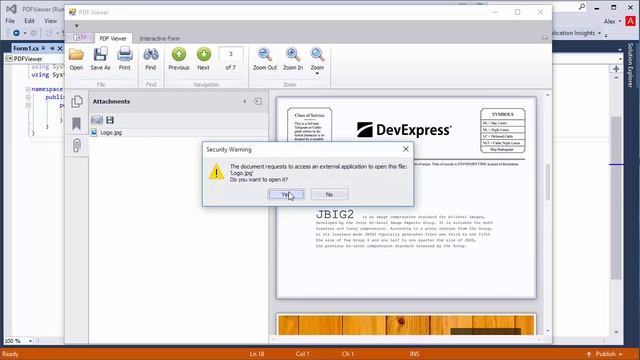This screenshot has width=640, height=360.
Task: Show the attachments paperclip panel
Action: pos(77,145)
